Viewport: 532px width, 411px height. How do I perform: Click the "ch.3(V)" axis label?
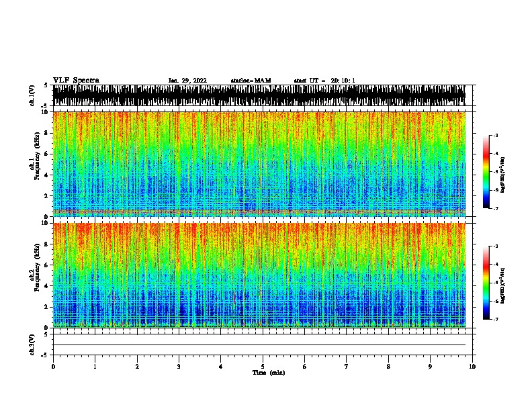(x=32, y=345)
